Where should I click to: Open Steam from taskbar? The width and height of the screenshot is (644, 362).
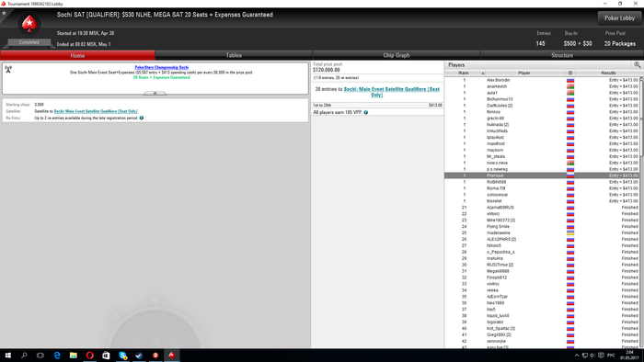(x=139, y=356)
